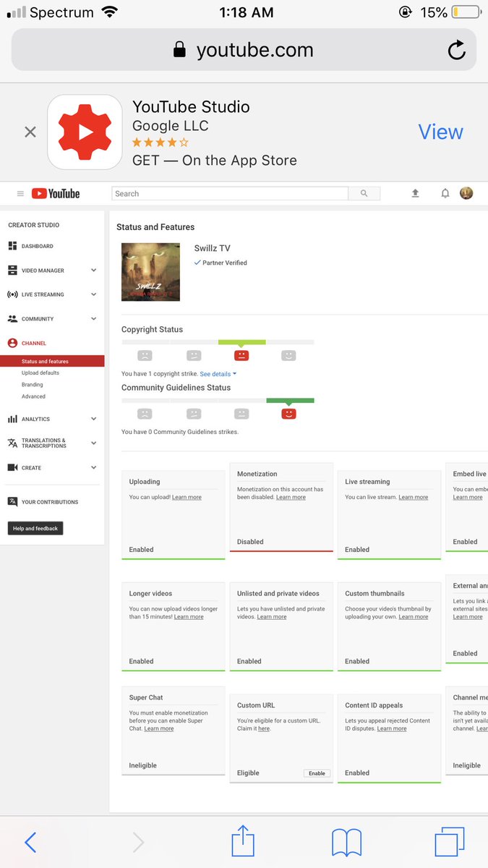488x868 pixels.
Task: Reload the youtube.com page
Action: pos(456,50)
